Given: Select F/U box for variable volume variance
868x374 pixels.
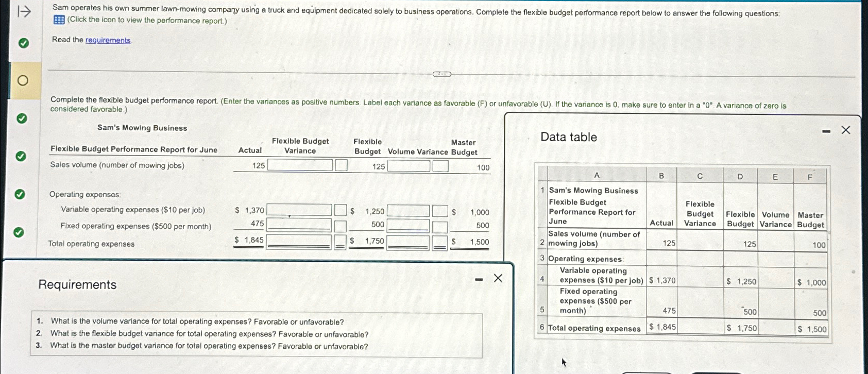Looking at the screenshot, I should point(439,211).
